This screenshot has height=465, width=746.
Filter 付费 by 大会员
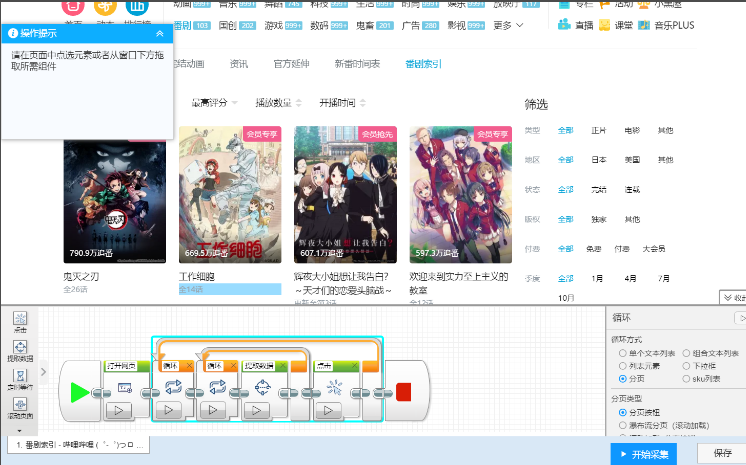pos(654,248)
